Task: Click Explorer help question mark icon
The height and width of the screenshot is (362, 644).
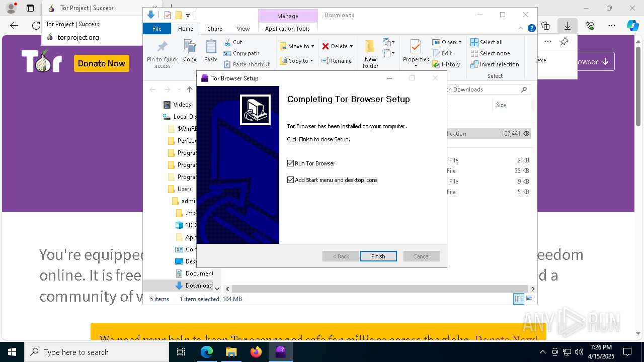Action: pyautogui.click(x=531, y=28)
